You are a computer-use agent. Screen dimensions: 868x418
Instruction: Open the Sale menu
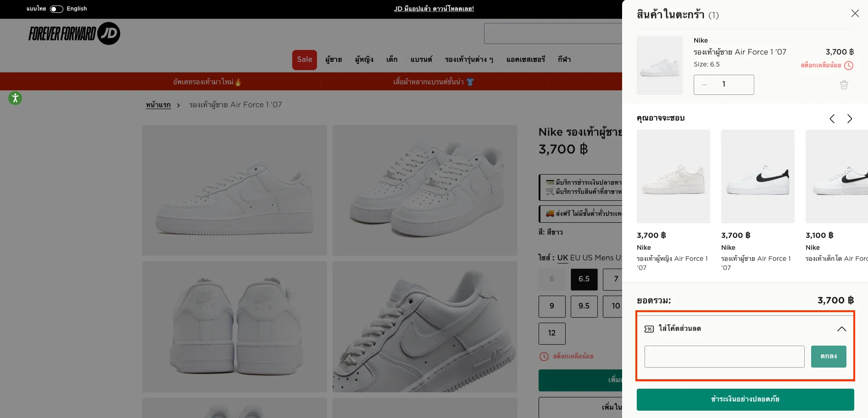pyautogui.click(x=304, y=59)
